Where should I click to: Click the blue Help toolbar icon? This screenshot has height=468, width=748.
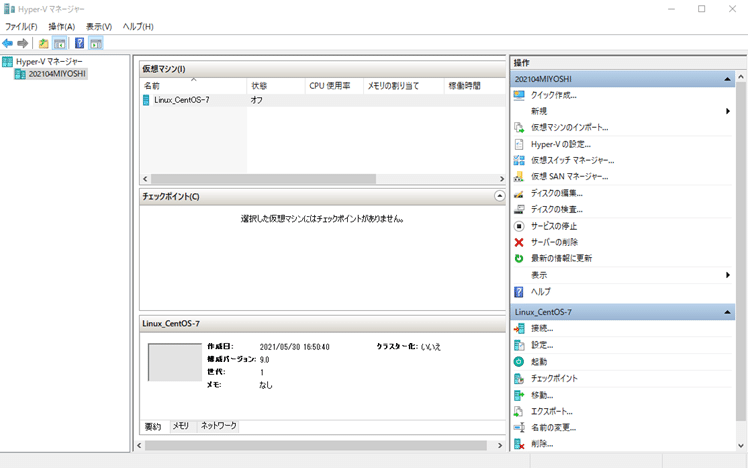click(x=80, y=43)
